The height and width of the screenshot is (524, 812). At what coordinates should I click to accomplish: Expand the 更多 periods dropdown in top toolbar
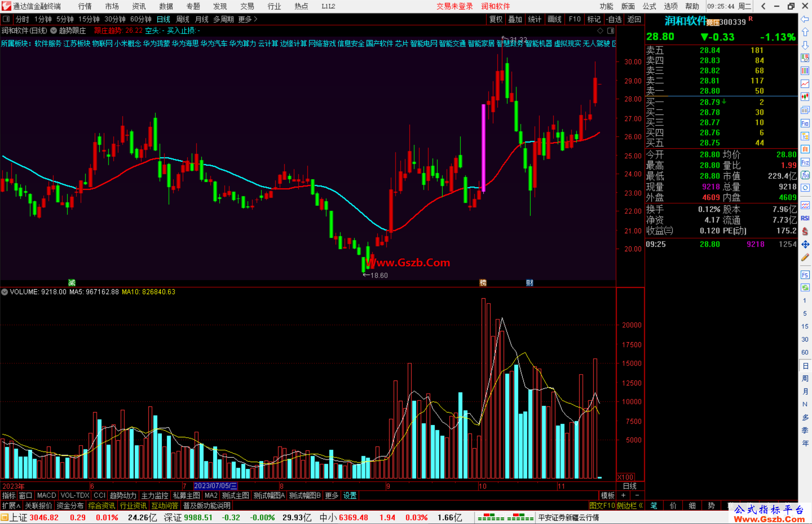click(248, 19)
